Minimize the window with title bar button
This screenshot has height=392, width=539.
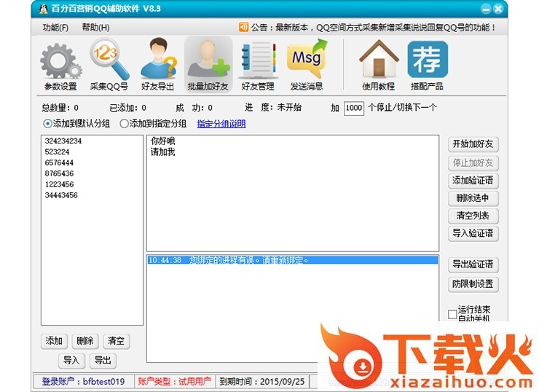pyautogui.click(x=486, y=9)
